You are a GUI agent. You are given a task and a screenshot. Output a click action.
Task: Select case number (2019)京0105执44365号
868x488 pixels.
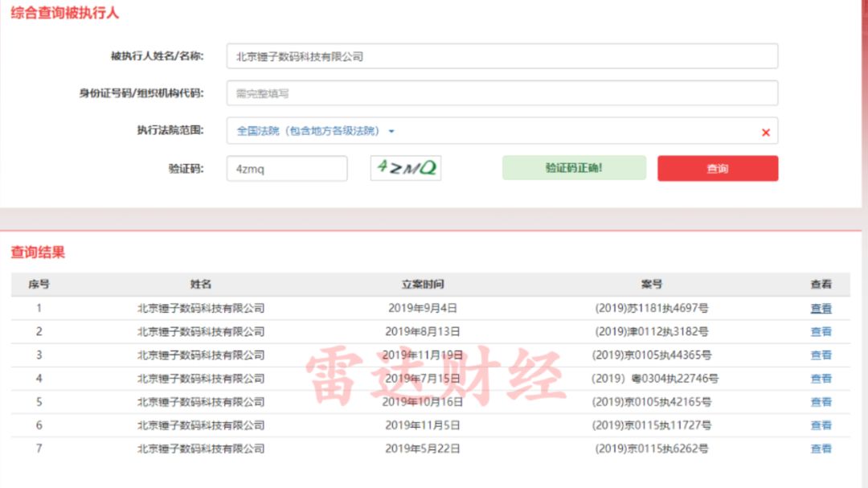click(652, 355)
